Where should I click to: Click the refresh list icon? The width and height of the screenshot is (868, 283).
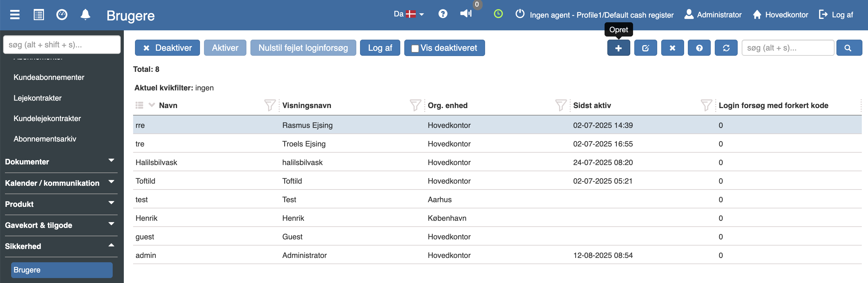[726, 48]
